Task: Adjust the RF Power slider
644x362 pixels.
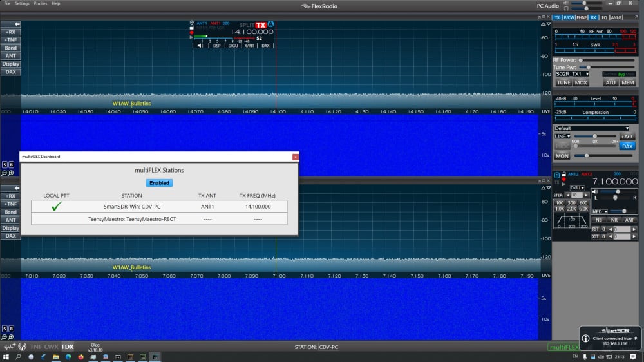Action: 608,60
